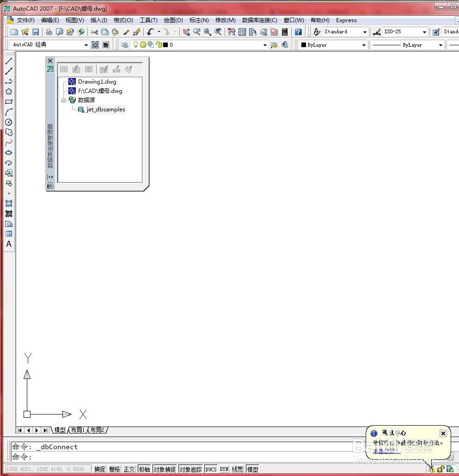459x476 pixels.
Task: Click next layout tab arrow
Action: [x=37, y=430]
